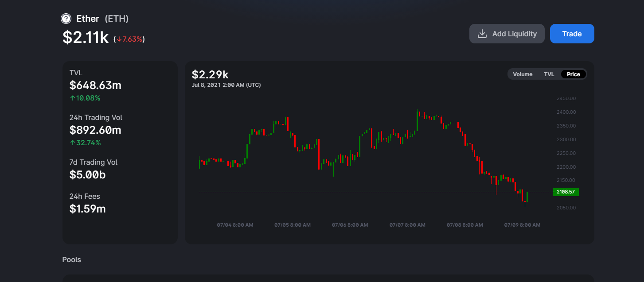Click the red down arrow beside 7.63%

pos(119,39)
